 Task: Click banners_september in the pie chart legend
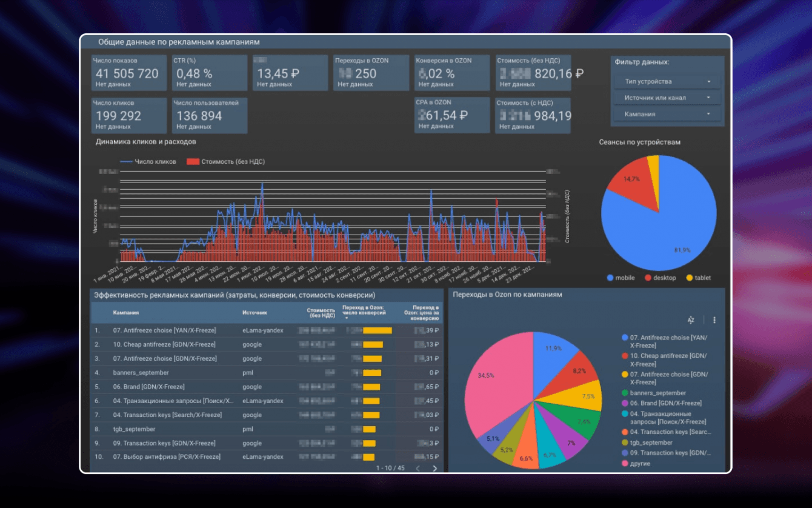pos(658,393)
